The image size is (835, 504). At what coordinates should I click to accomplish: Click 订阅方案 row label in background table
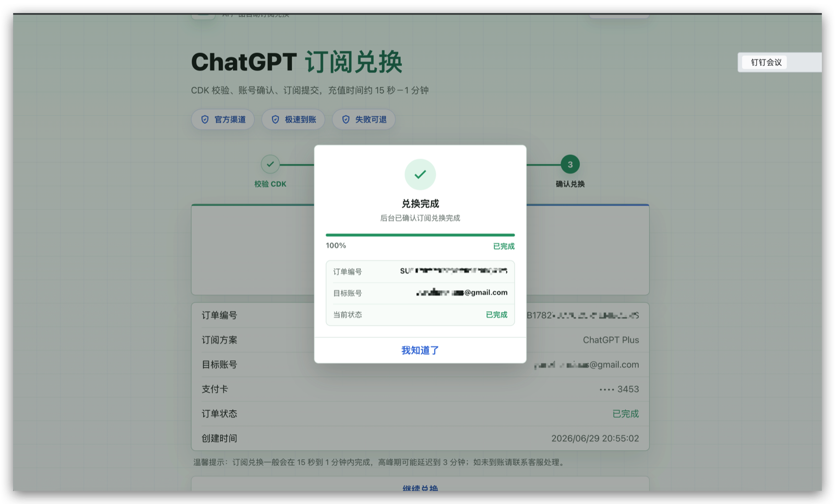(x=219, y=340)
